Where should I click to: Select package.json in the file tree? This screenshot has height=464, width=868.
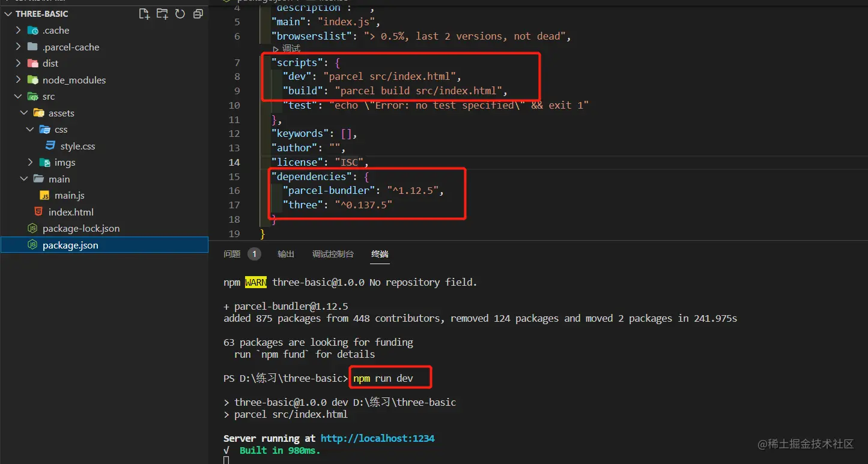[x=104, y=245]
